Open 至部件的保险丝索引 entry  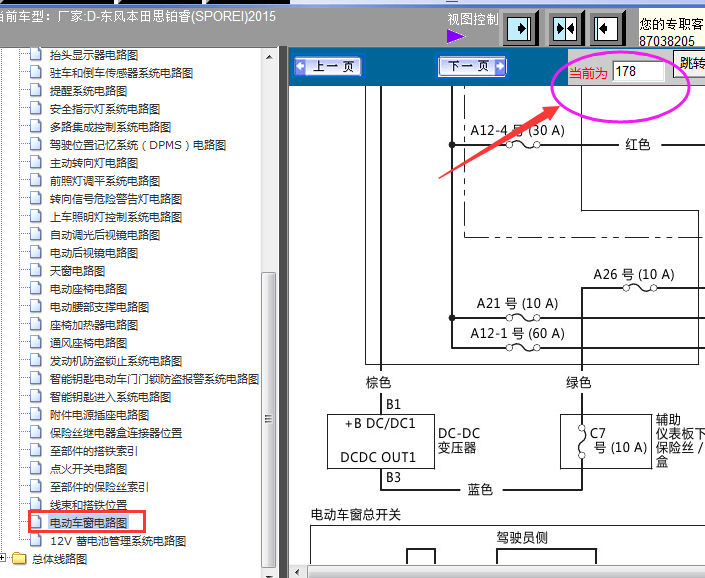[99, 487]
